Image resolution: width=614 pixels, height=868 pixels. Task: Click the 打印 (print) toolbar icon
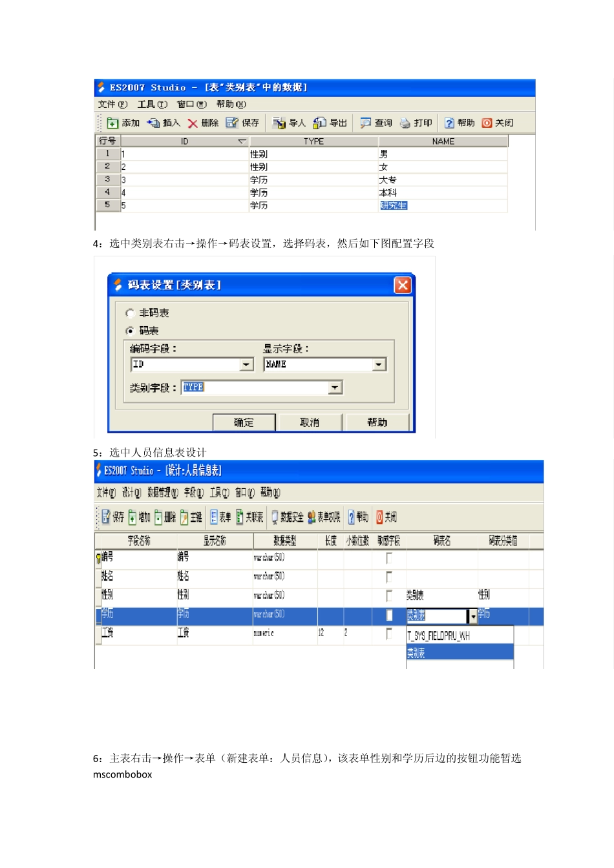(405, 123)
